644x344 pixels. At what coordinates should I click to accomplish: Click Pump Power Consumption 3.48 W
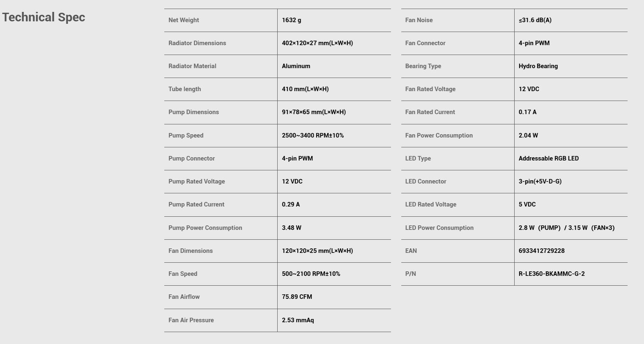click(x=292, y=228)
